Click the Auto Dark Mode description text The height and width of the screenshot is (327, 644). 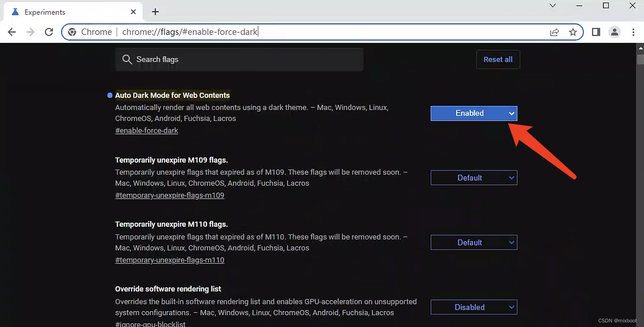[252, 113]
